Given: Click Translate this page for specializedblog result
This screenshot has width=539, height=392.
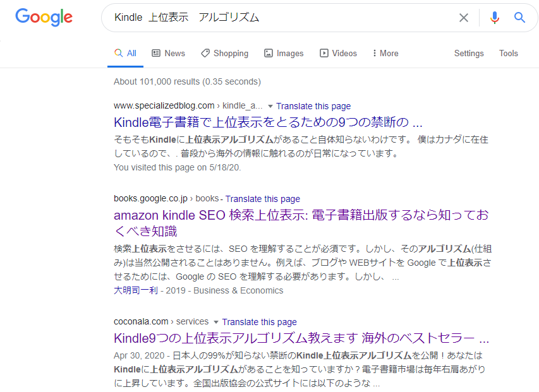Looking at the screenshot, I should (x=313, y=106).
